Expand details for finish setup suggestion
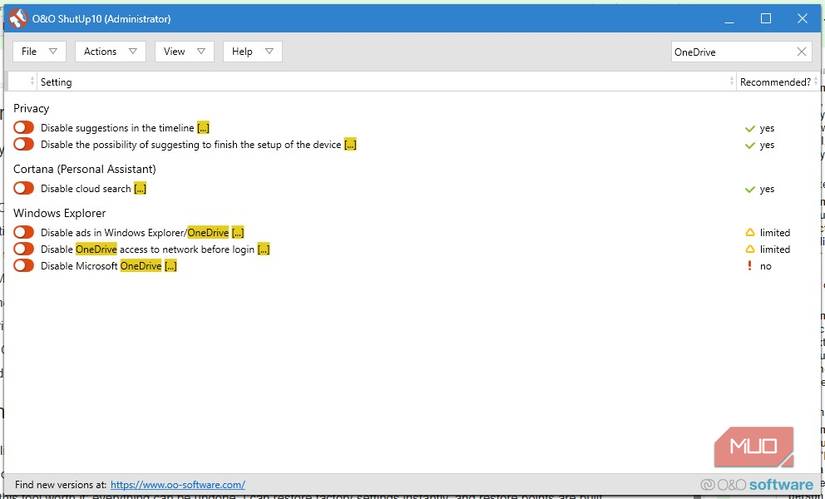 (350, 145)
